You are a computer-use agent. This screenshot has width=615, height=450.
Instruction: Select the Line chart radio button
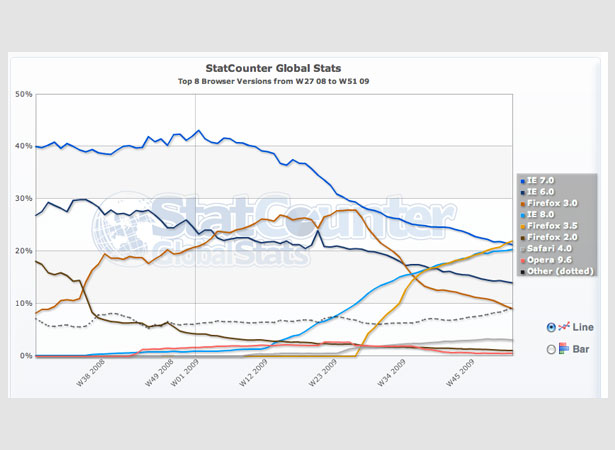point(551,327)
